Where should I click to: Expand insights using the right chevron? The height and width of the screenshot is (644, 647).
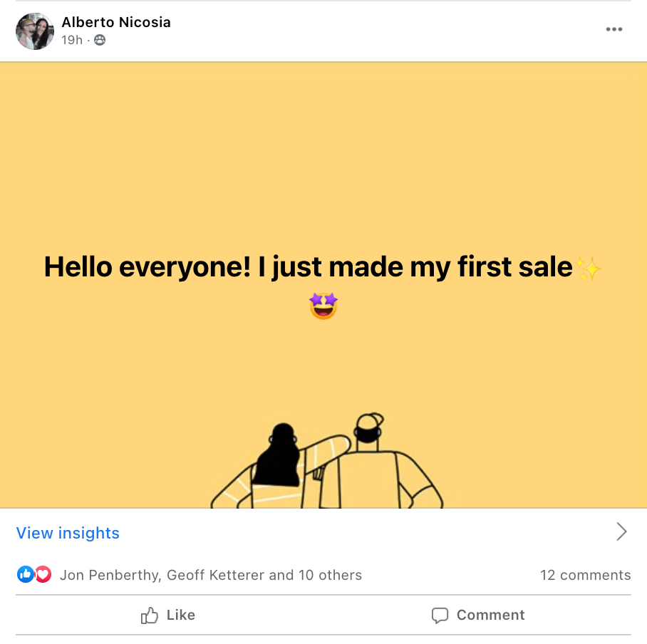click(621, 532)
